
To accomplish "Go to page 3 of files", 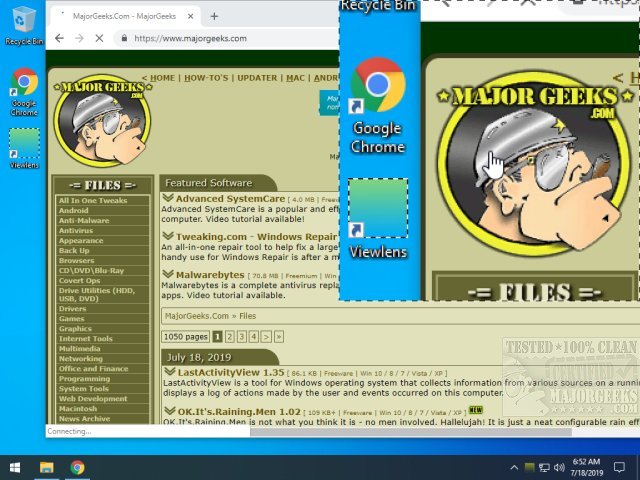I will [x=242, y=337].
